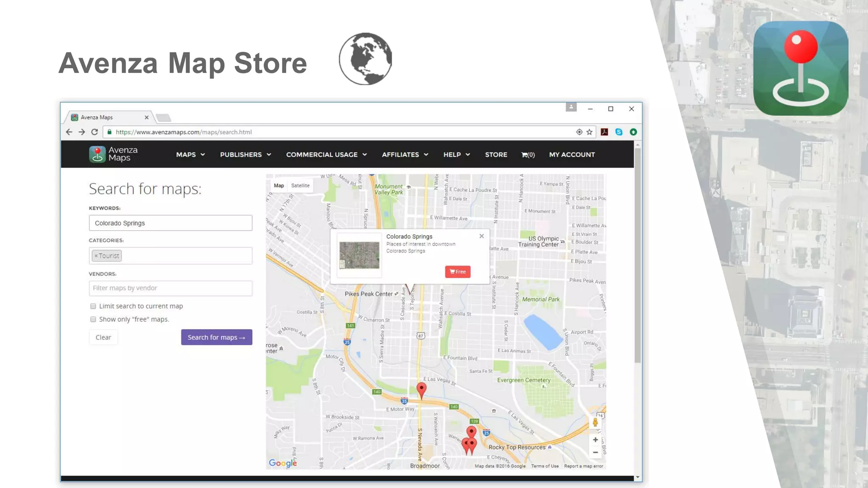Open the Skype extension icon
Screen dimensions: 868x488
619,132
